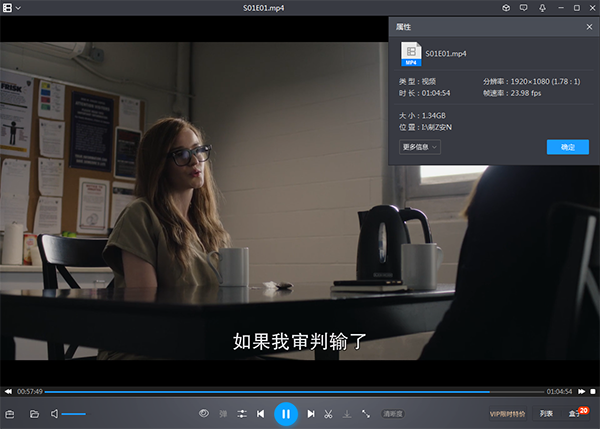
Task: Show the 列表 playlist
Action: [x=546, y=414]
